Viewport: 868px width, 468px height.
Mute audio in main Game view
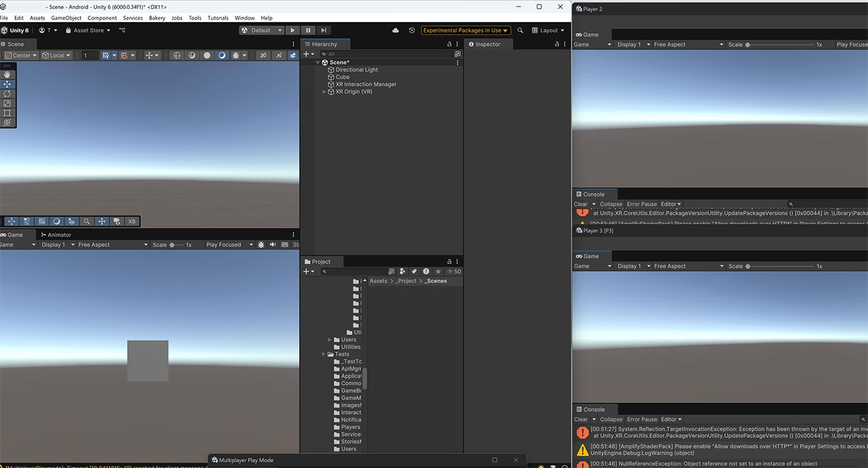click(273, 244)
